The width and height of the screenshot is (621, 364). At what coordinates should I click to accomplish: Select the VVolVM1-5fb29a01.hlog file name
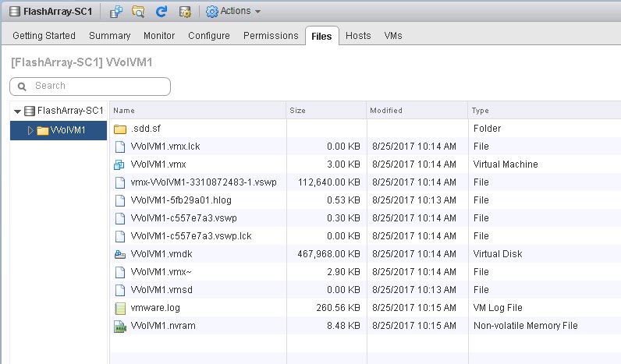coord(181,200)
